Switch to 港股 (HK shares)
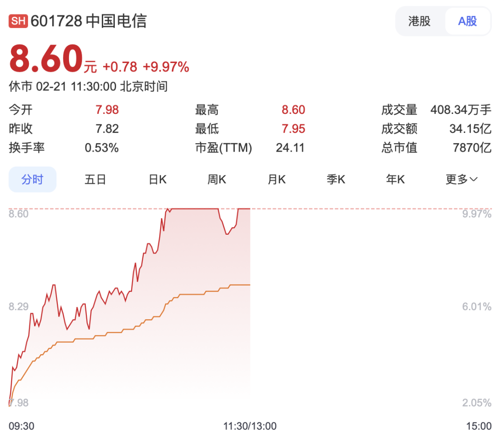Viewport: 504px width, 440px height. click(420, 21)
